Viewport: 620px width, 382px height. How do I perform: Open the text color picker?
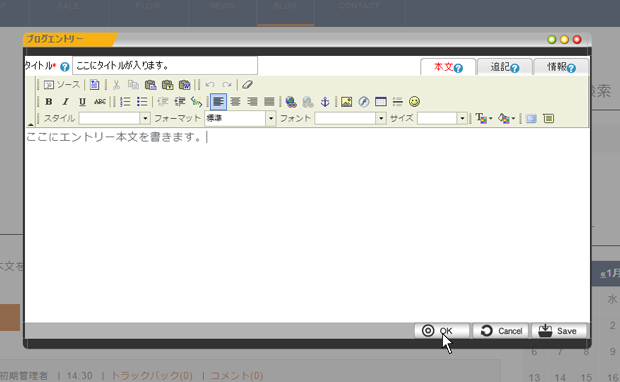coord(484,118)
